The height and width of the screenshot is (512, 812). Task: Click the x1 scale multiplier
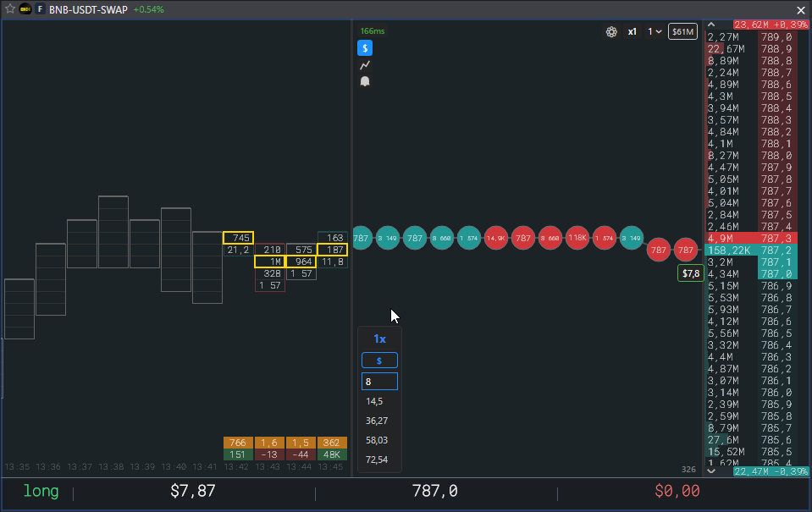632,31
